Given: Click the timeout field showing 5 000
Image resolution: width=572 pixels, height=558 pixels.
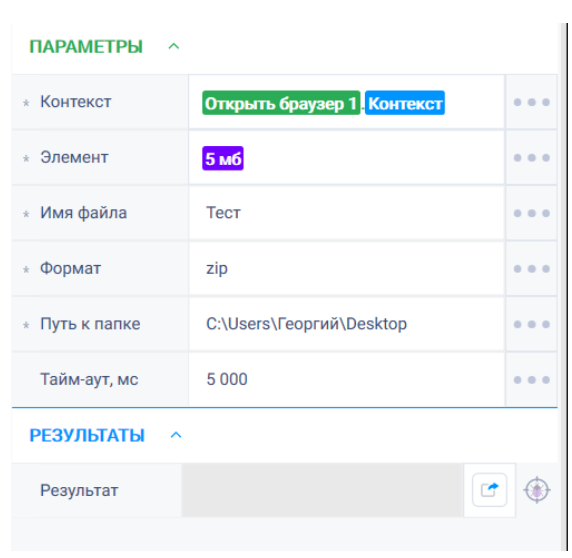Looking at the screenshot, I should click(x=347, y=380).
